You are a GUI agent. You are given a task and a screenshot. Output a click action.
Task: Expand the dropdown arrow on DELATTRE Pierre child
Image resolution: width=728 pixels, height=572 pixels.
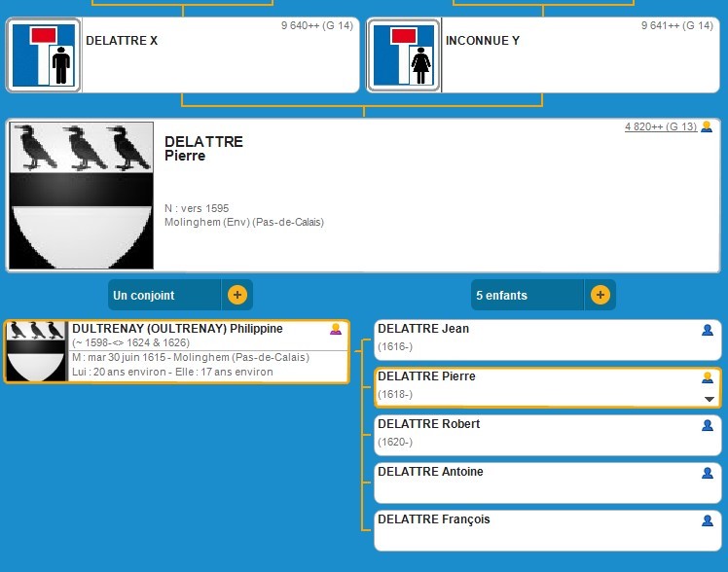tap(710, 400)
